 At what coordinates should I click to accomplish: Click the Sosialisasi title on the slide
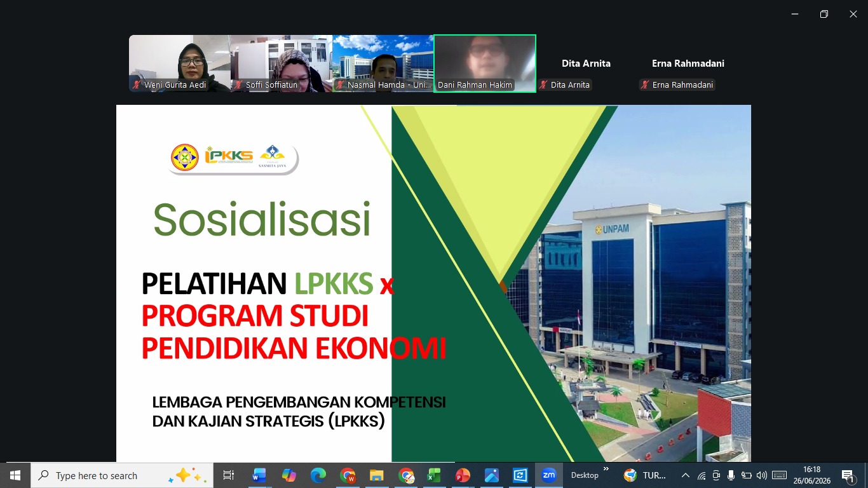coord(262,220)
